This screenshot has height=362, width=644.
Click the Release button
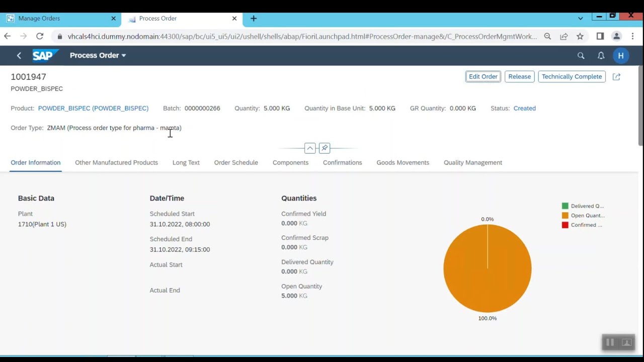[x=520, y=76]
